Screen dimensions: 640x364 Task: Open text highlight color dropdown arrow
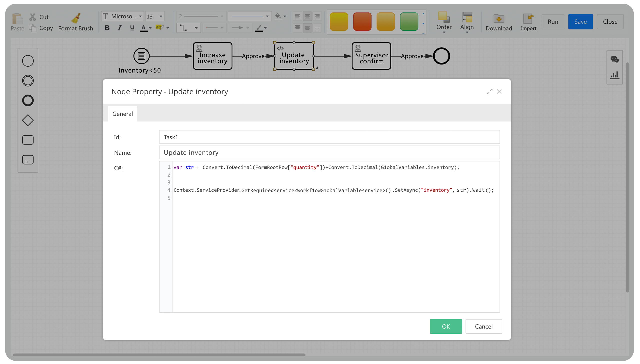pos(168,28)
